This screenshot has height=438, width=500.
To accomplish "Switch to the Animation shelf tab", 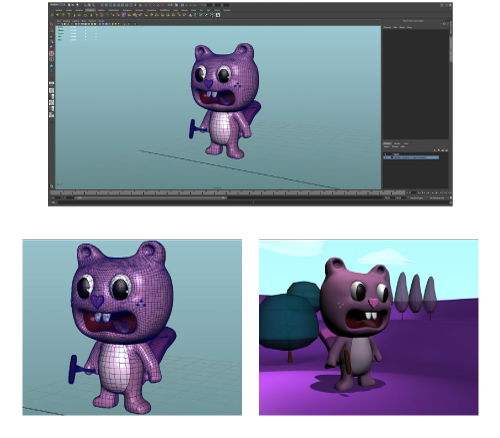I will [127, 10].
